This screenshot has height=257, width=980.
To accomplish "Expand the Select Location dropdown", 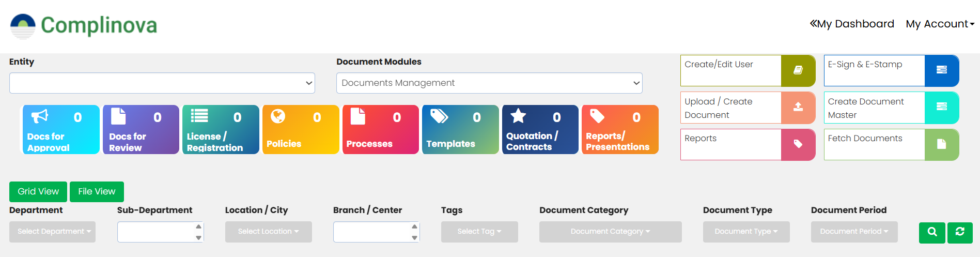I will (x=269, y=232).
